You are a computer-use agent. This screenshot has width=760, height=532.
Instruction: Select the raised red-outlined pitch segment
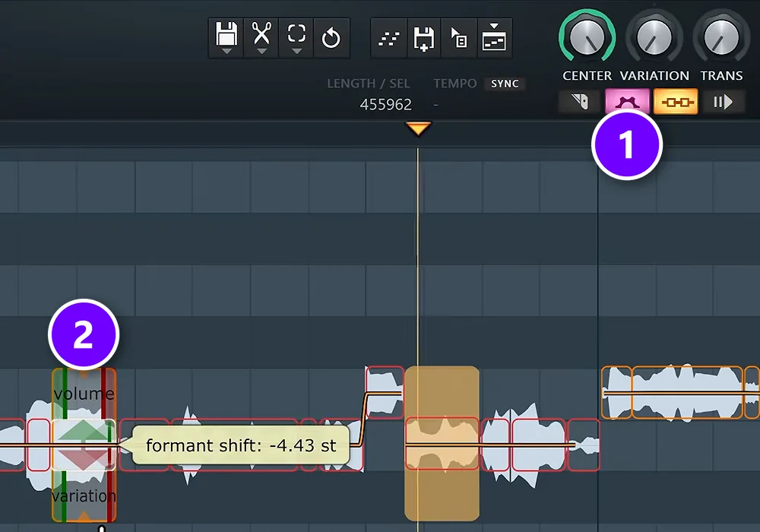click(385, 392)
